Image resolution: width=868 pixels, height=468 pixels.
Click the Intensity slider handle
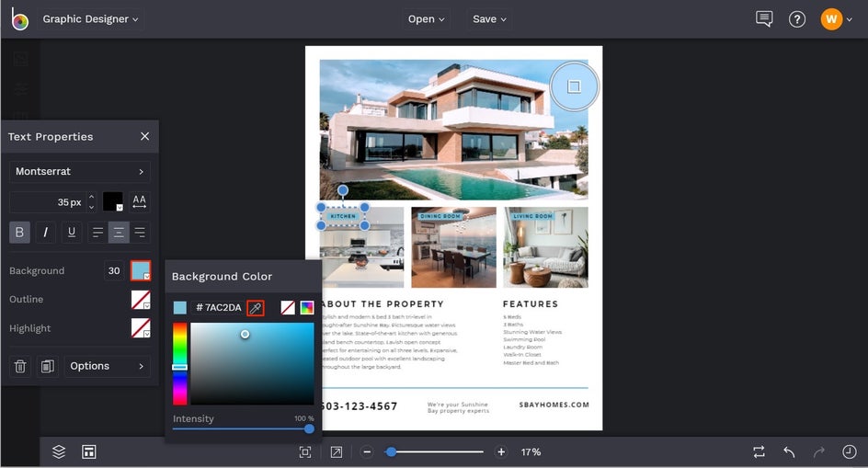pyautogui.click(x=310, y=428)
